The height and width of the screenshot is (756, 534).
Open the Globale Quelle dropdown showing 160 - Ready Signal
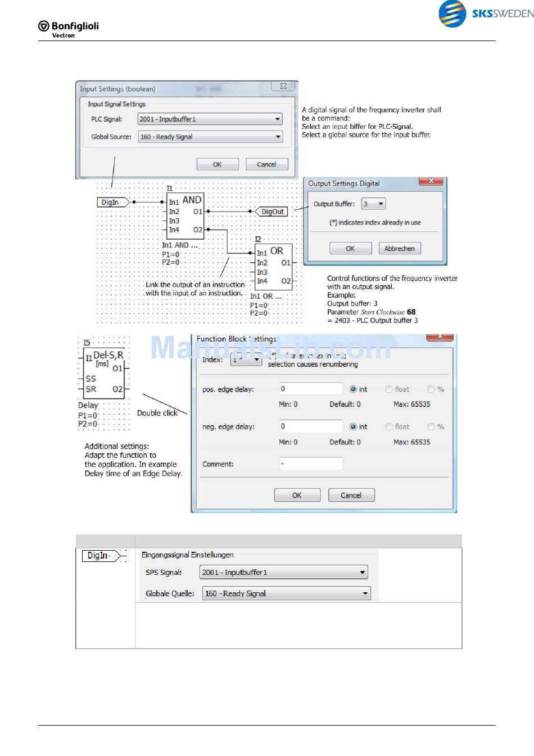287,593
